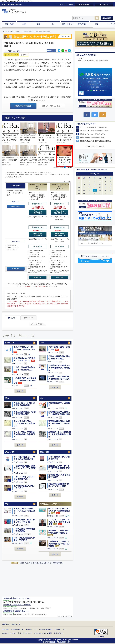115x644 pixels.
Task: Open the CBnews logo homepage link
Action: point(14,11)
